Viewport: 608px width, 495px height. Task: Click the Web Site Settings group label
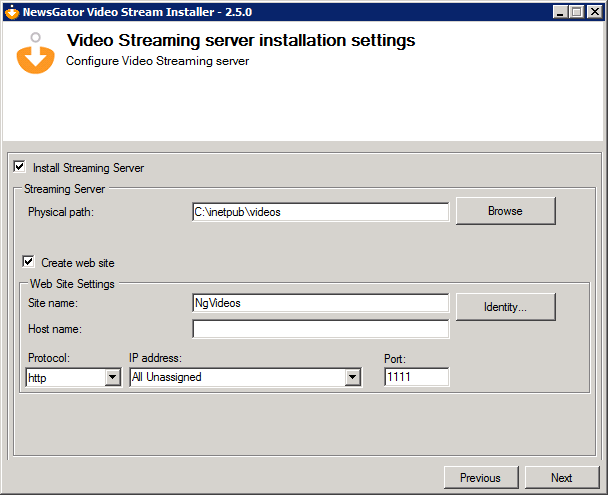click(72, 284)
